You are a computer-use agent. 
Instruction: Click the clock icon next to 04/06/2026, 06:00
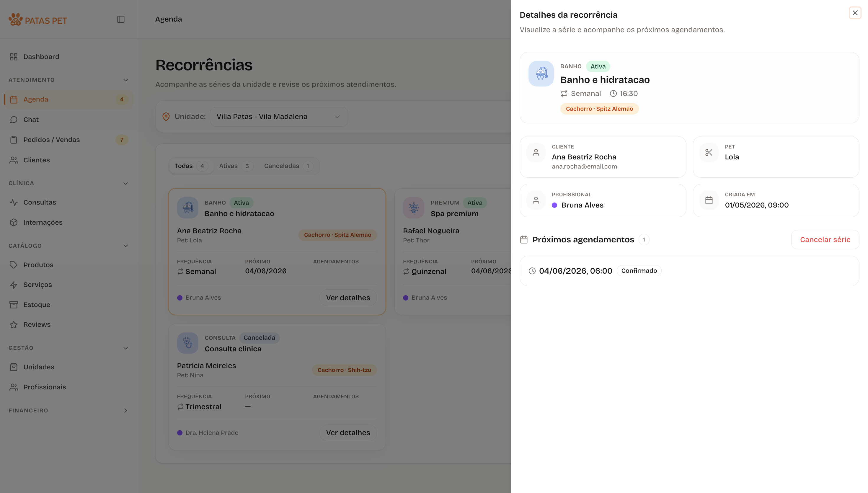532,271
